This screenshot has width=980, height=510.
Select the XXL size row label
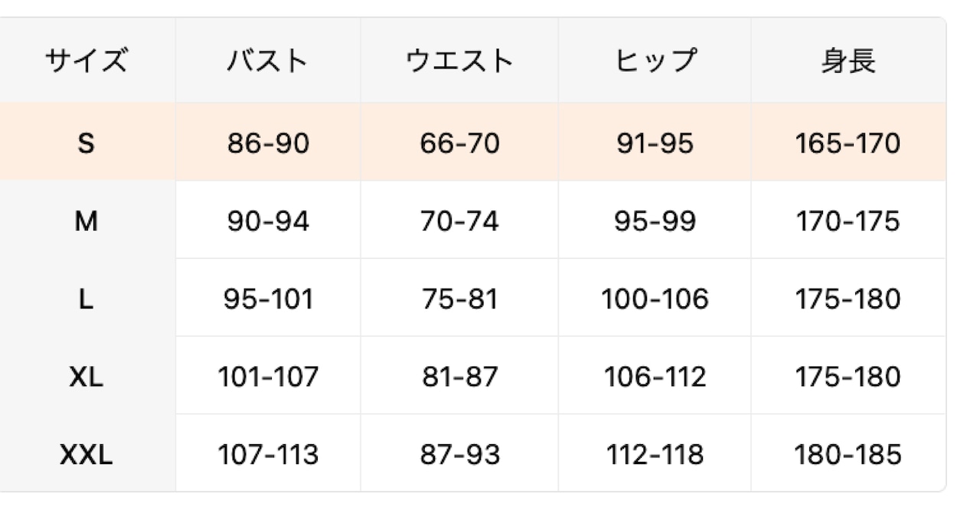pyautogui.click(x=86, y=455)
